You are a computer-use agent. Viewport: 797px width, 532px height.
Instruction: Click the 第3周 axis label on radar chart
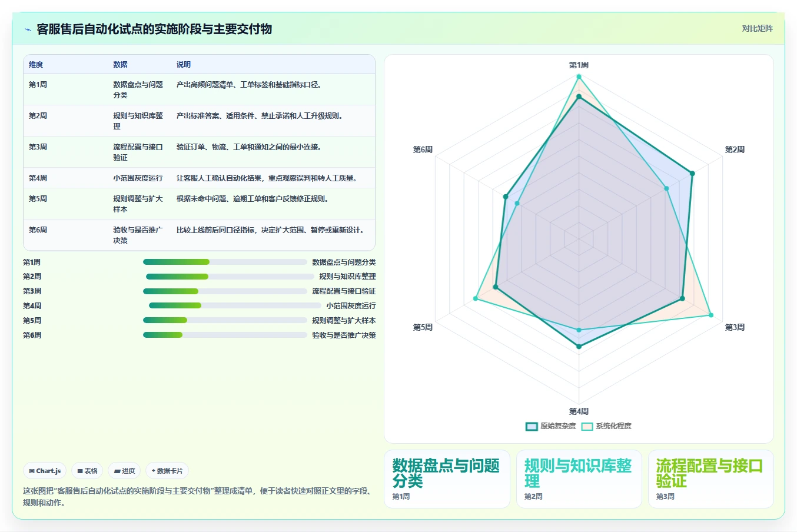(735, 327)
